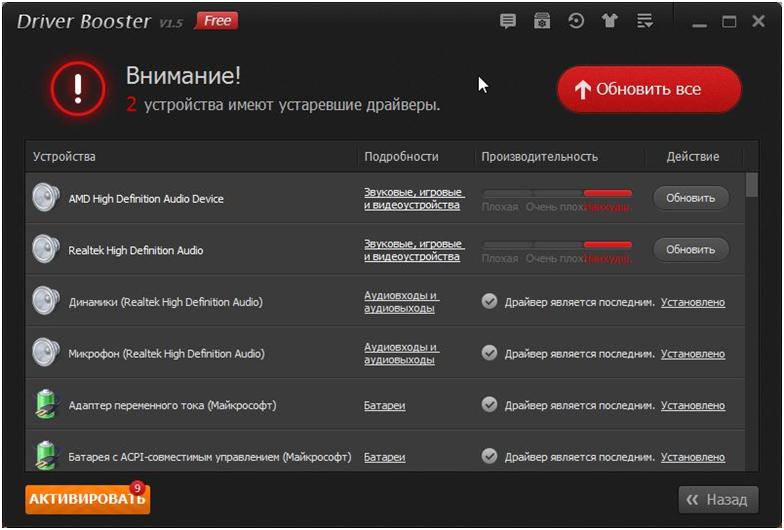Click Установлено link in Микрофон row
The width and height of the screenshot is (784, 530).
pyautogui.click(x=693, y=354)
